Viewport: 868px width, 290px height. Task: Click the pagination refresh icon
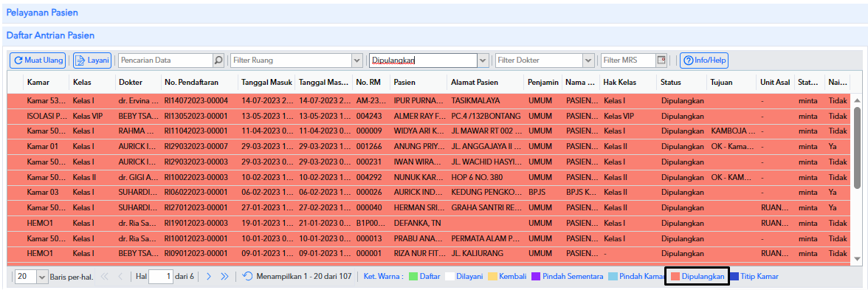[247, 276]
